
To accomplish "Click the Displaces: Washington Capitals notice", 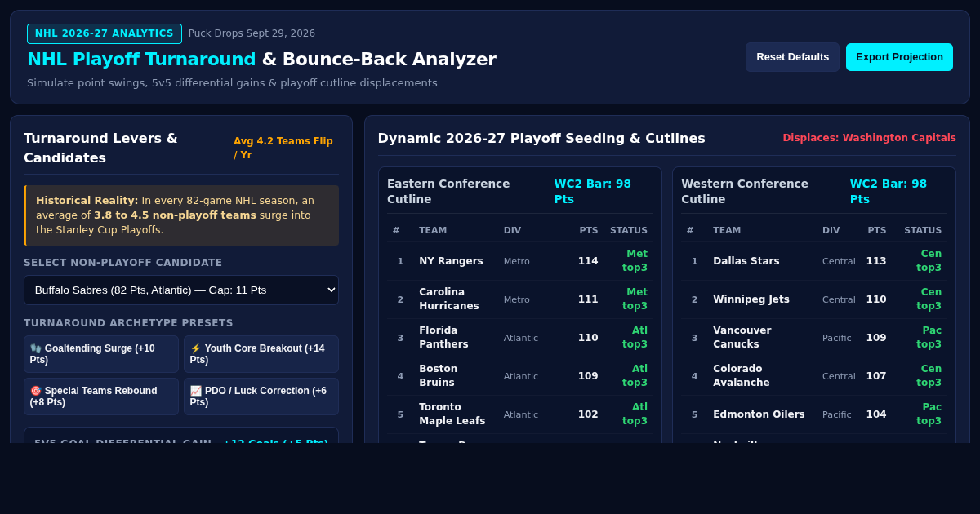I will (x=869, y=138).
